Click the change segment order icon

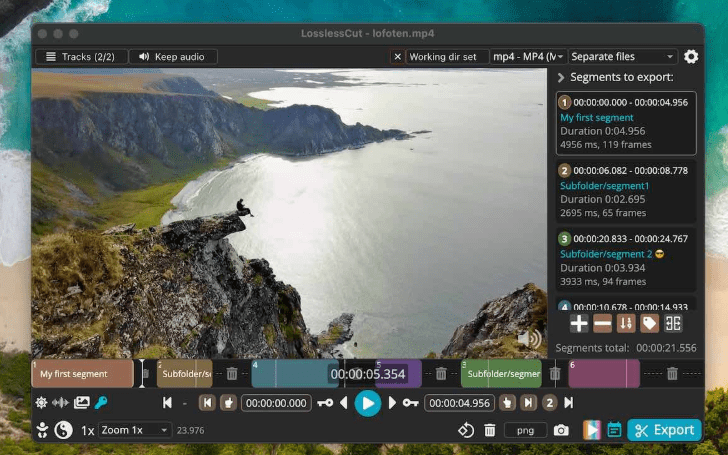(x=626, y=324)
